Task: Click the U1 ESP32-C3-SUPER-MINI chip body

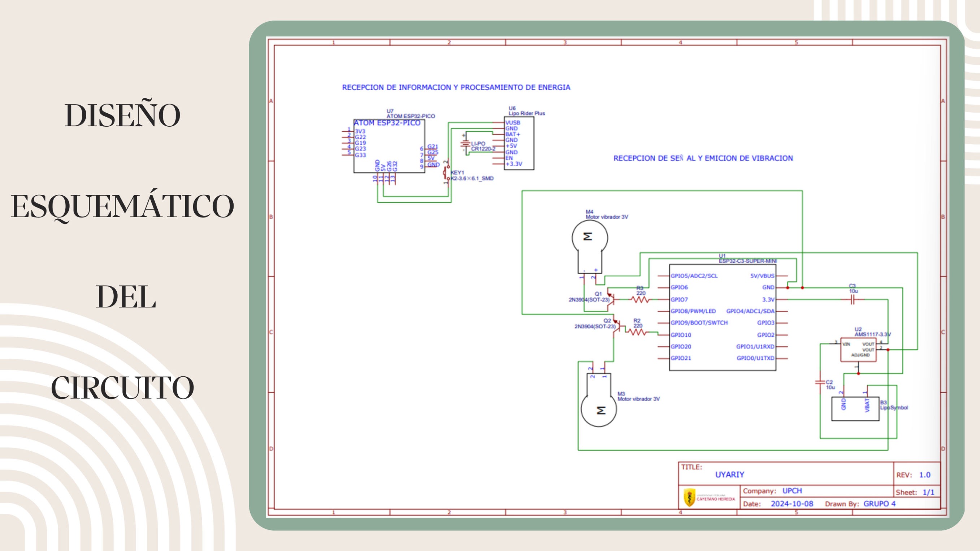Action: coord(723,317)
